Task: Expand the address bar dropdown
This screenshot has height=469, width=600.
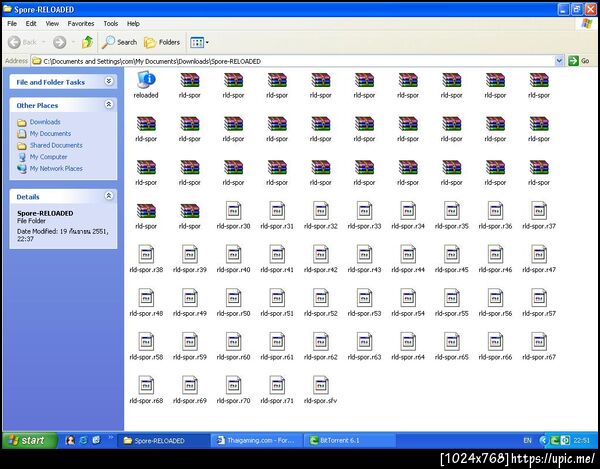Action: point(559,61)
